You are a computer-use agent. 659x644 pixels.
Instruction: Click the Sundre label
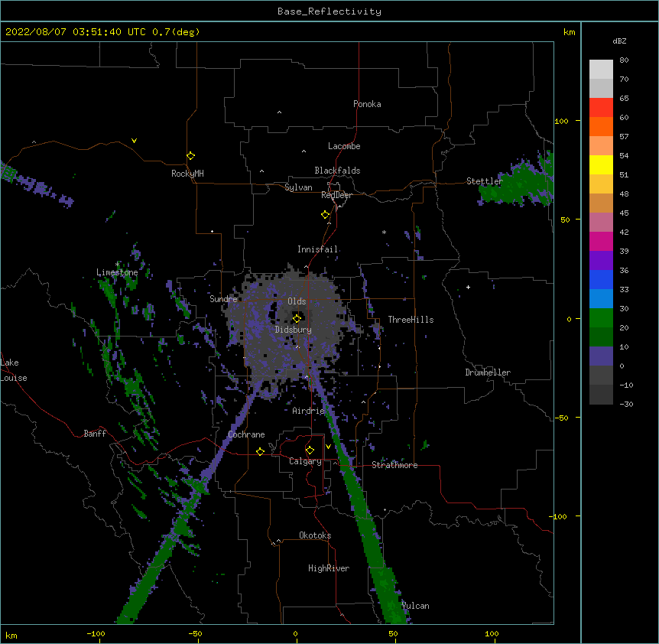click(x=223, y=299)
